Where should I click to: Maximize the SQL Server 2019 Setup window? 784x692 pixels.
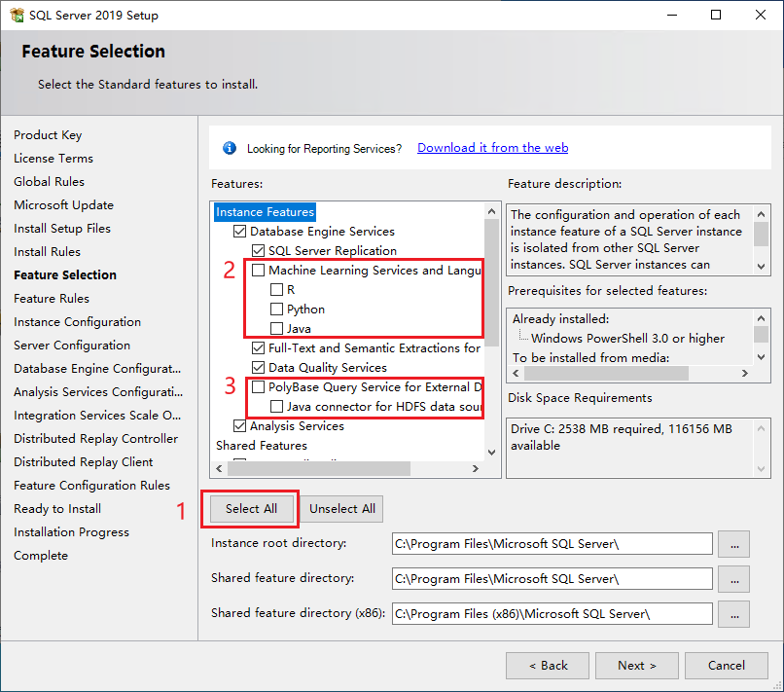[716, 15]
